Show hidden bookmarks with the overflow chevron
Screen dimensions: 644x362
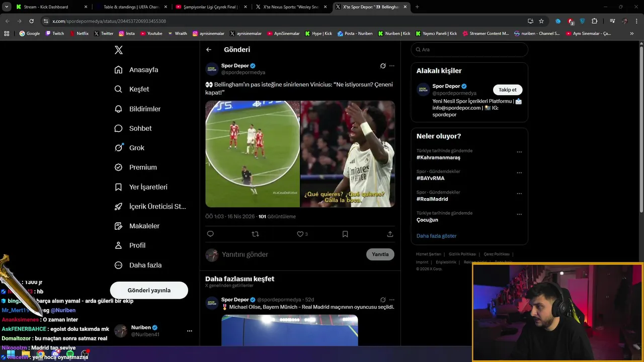(632, 33)
